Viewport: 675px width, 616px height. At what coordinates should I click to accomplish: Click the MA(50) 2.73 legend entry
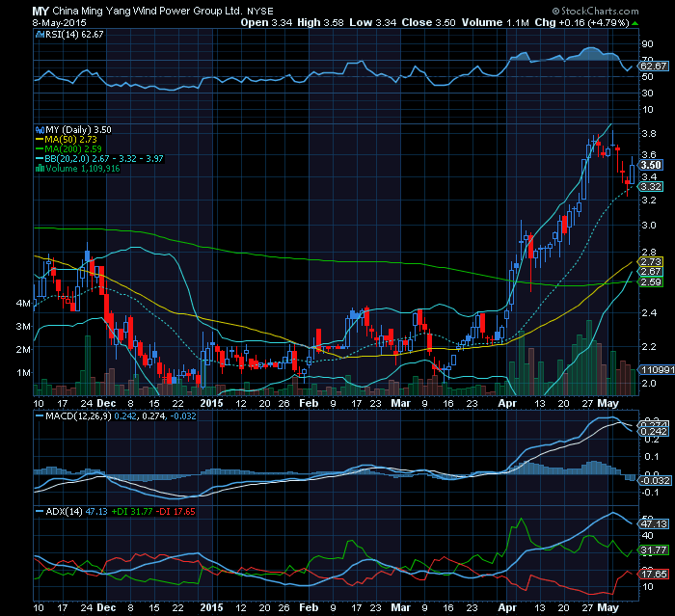click(x=70, y=140)
